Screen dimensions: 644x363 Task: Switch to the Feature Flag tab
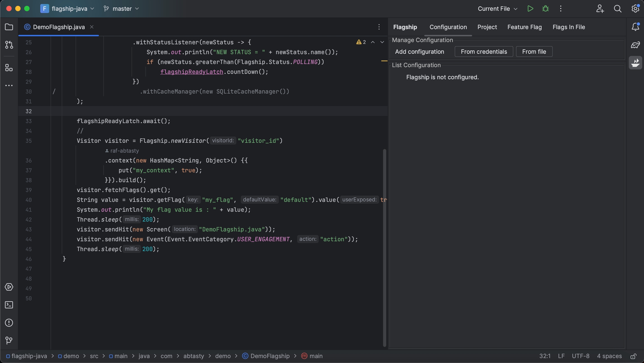tap(524, 27)
